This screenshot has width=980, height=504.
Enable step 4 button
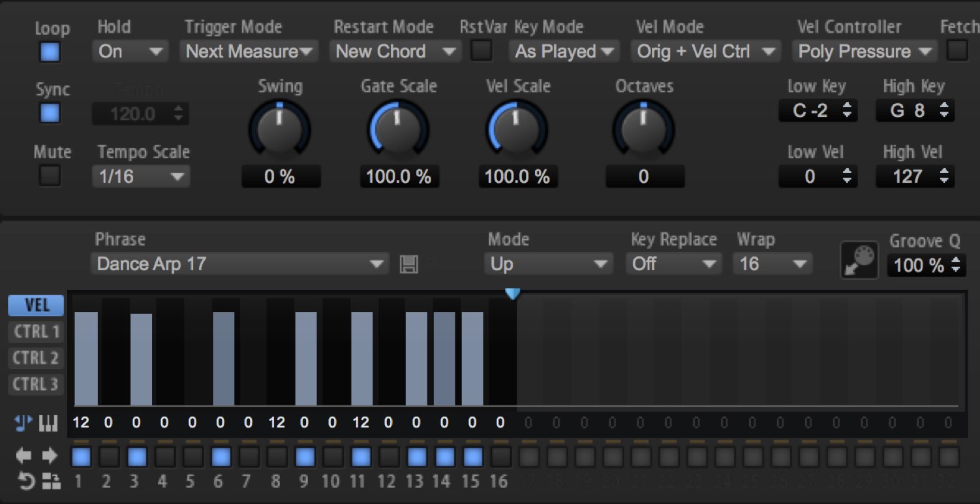164,456
